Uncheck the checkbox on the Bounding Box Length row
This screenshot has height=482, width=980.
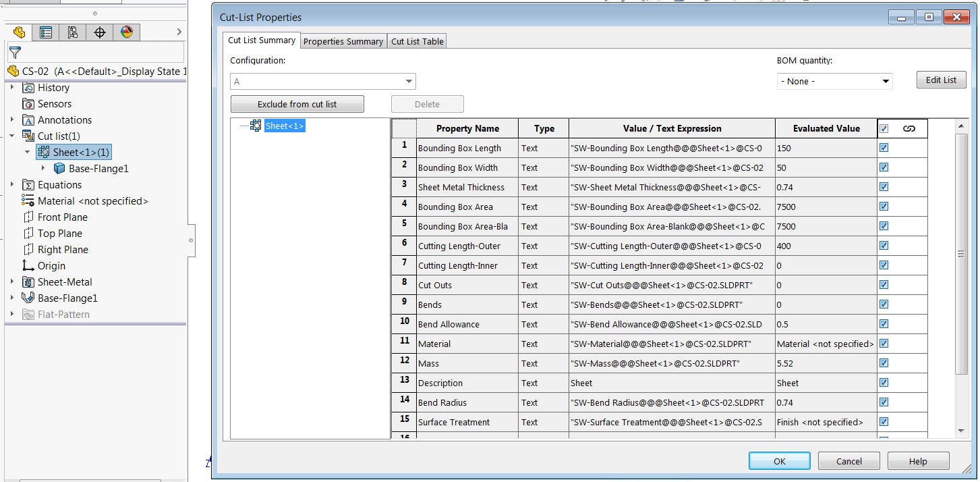[884, 147]
